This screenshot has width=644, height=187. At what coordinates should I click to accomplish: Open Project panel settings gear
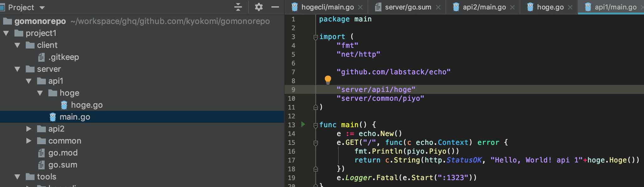click(x=259, y=7)
